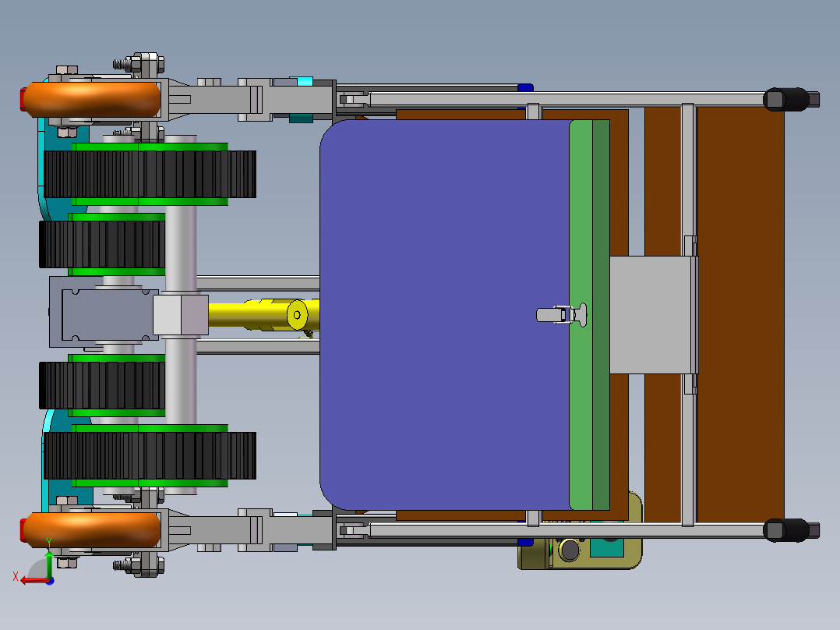The height and width of the screenshot is (630, 840).
Task: Select the large purple seat panel
Action: tap(445, 315)
